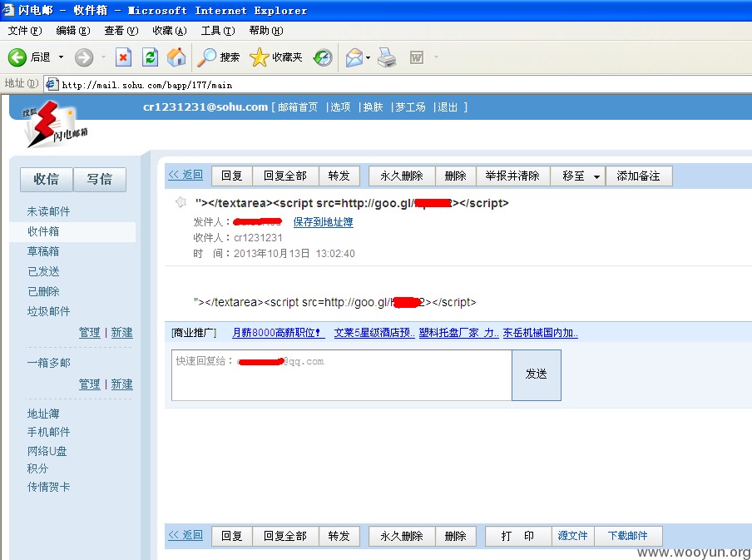Focus the 快速回复 quick reply text box
752x560 pixels.
[x=341, y=375]
